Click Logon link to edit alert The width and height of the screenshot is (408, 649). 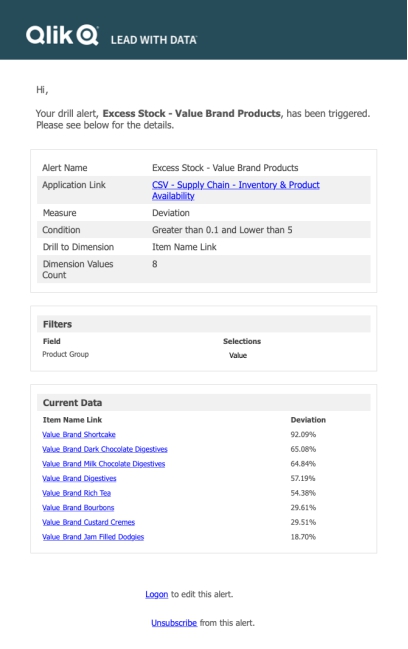[156, 594]
